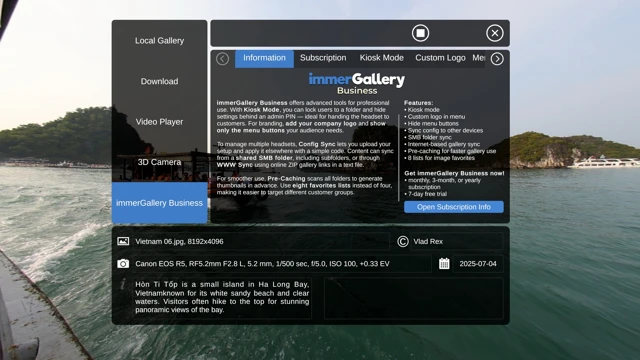
Task: Switch to the Subscription tab
Action: 323,58
